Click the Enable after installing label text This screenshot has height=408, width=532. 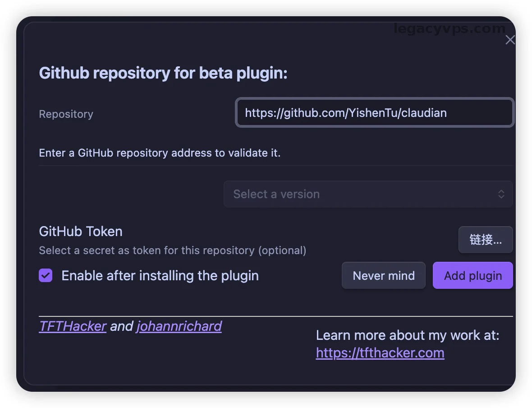click(x=160, y=276)
